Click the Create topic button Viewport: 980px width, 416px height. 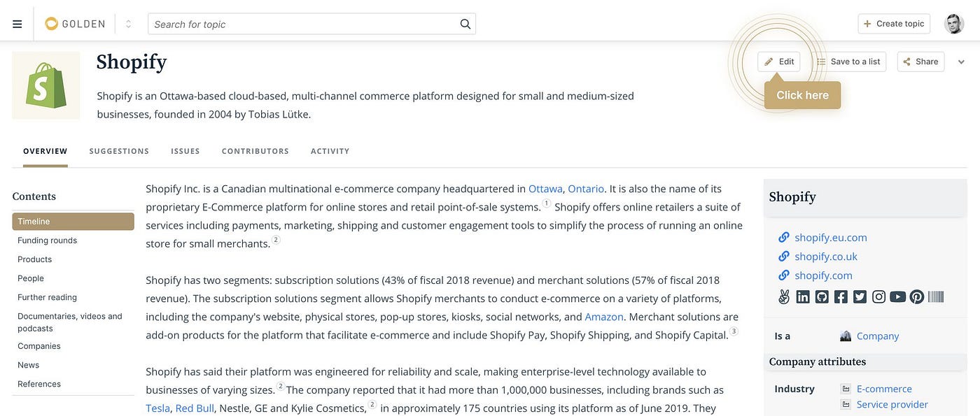coord(894,24)
